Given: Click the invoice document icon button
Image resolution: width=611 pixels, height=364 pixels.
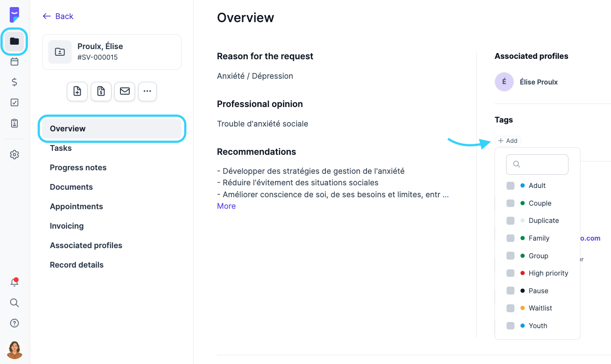Looking at the screenshot, I should 101,92.
